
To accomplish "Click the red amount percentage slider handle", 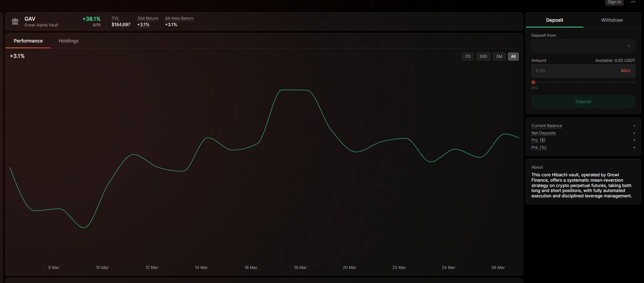I will point(533,83).
